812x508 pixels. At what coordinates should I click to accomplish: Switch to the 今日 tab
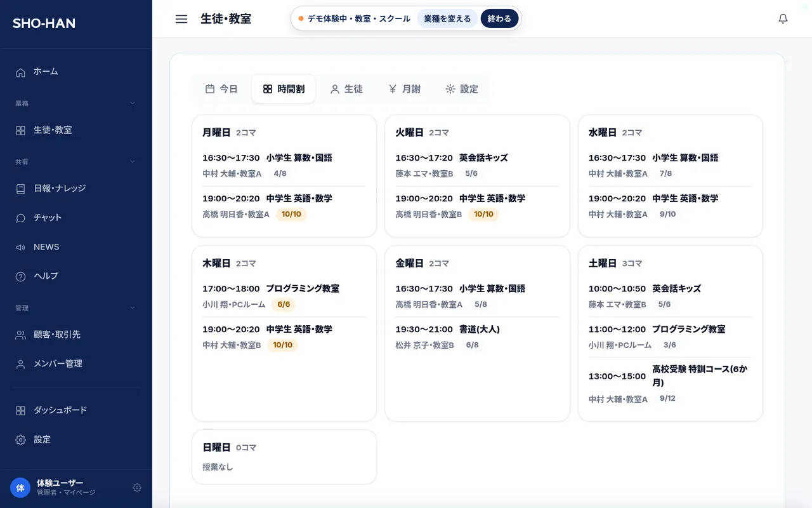[x=221, y=89]
